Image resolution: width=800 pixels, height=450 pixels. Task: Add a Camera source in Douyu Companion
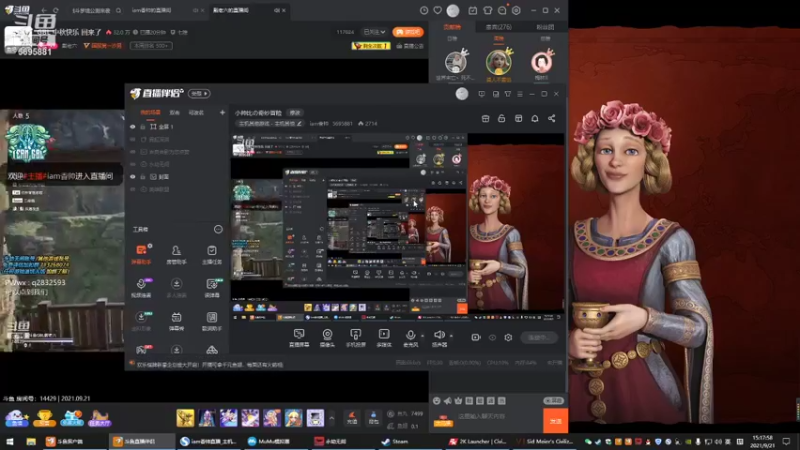coord(327,338)
